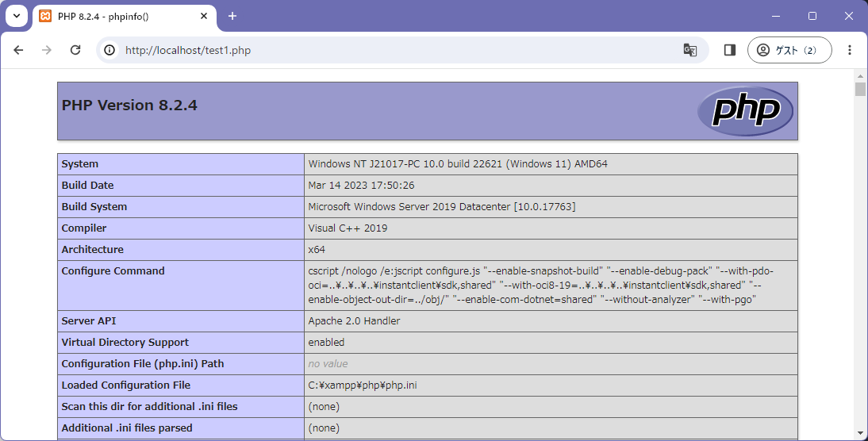Click the site information icon in address bar
This screenshot has width=868, height=441.
[110, 50]
